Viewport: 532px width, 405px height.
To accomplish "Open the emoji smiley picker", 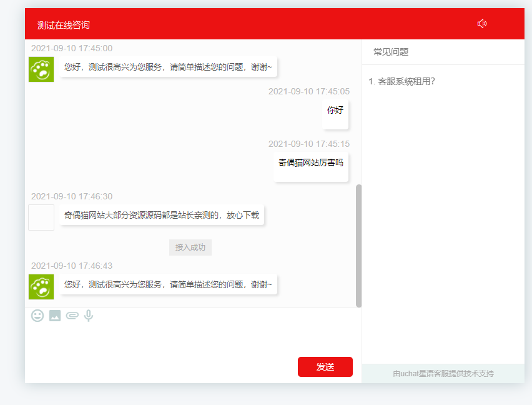I will pos(37,316).
